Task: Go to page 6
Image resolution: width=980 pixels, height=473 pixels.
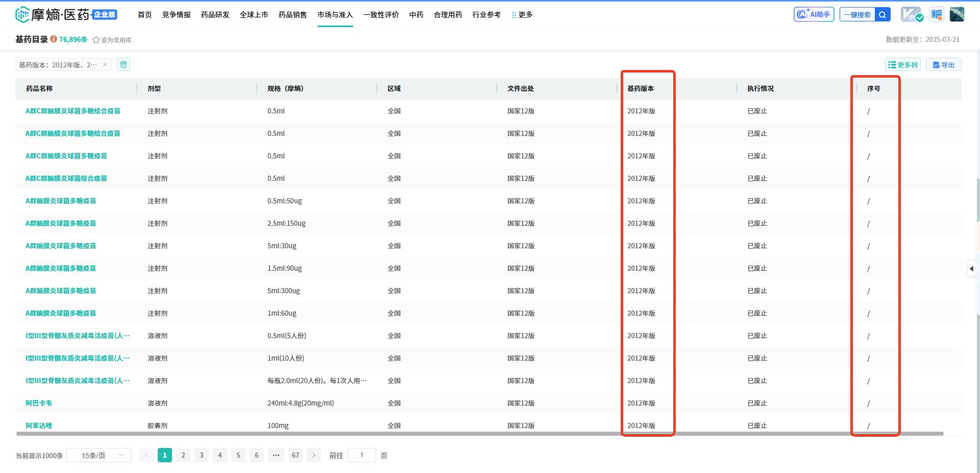Action: coord(257,455)
